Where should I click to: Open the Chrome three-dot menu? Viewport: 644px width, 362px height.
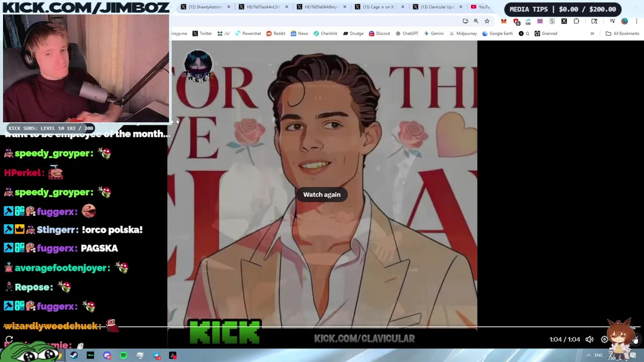(636, 21)
